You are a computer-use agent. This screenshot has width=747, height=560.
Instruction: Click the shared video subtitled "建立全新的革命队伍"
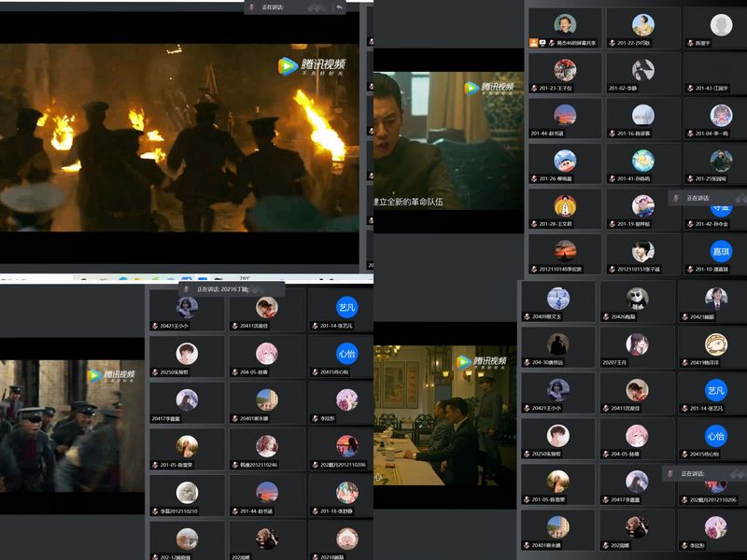pyautogui.click(x=448, y=141)
